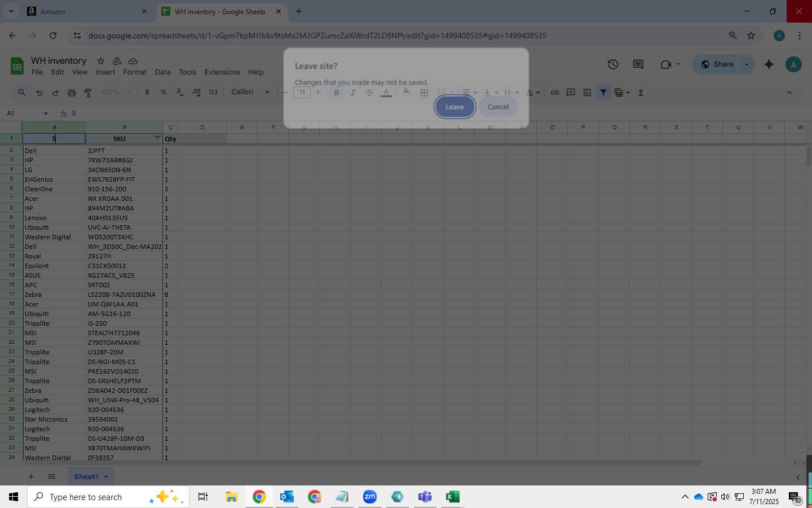Increase font size plus button
Viewport: 812px width, 508px height.
tap(318, 93)
